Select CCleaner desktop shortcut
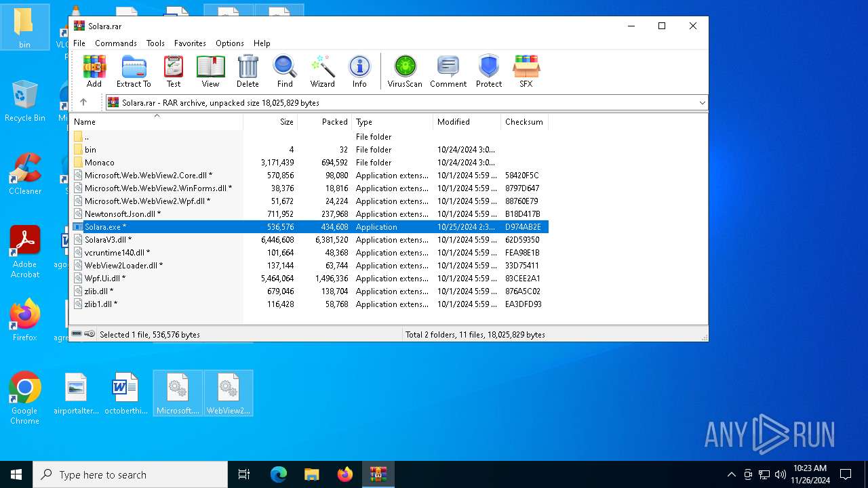This screenshot has width=868, height=488. (24, 174)
